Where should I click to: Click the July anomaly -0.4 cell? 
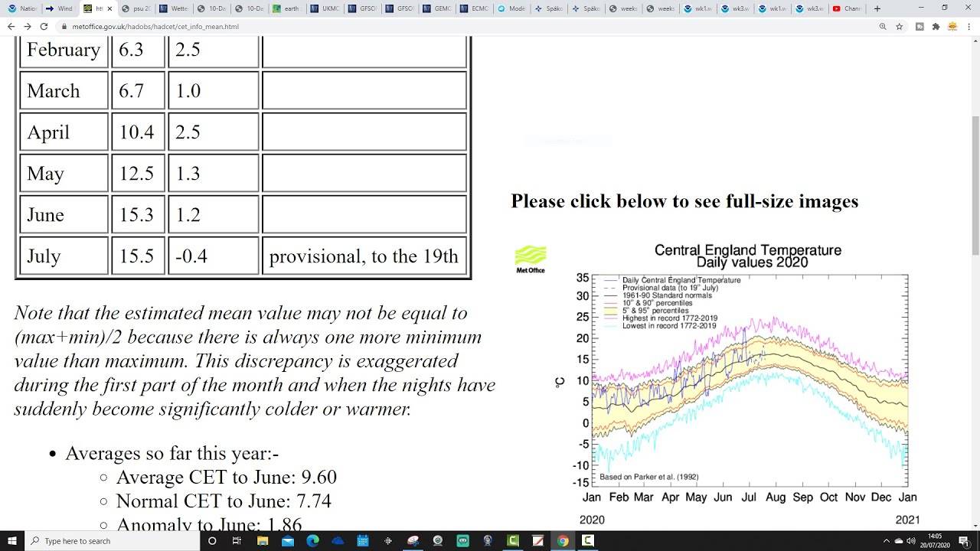pos(214,256)
